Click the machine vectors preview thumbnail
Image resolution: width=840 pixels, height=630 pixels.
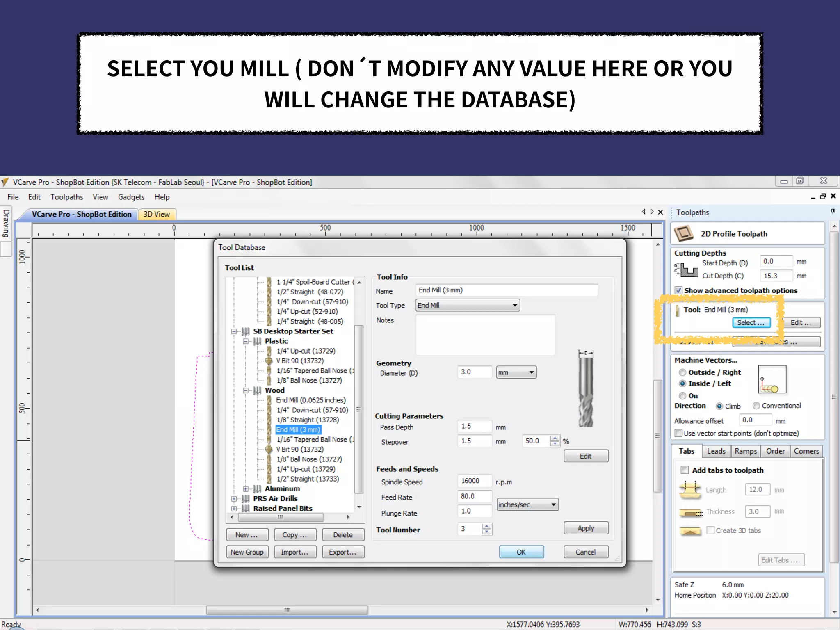(x=772, y=379)
